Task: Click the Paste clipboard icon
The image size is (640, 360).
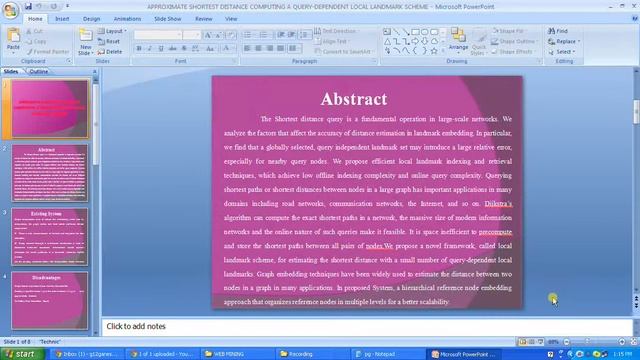Action: pos(13,36)
